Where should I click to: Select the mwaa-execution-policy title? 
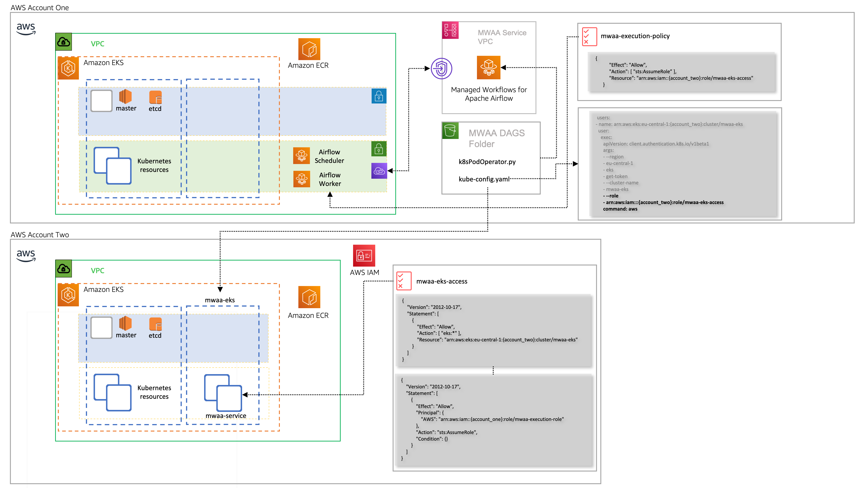(x=635, y=36)
